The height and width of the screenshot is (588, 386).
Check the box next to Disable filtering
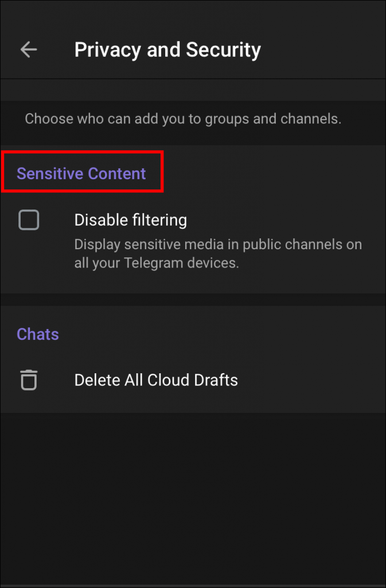(x=29, y=220)
